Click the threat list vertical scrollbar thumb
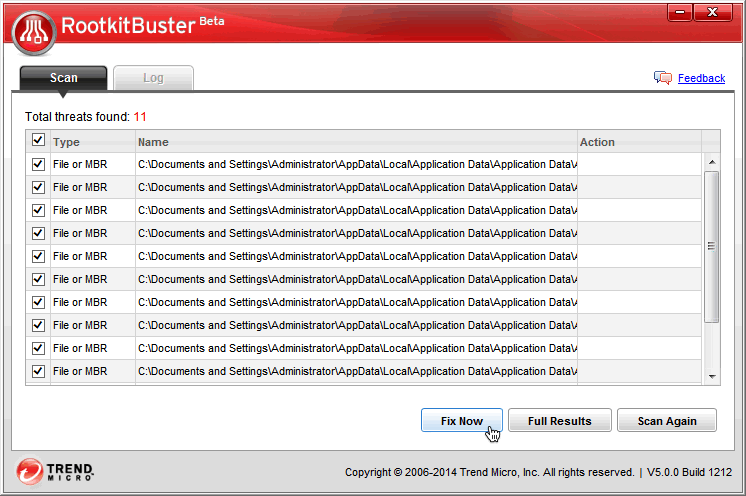Image resolution: width=746 pixels, height=496 pixels. 712,247
